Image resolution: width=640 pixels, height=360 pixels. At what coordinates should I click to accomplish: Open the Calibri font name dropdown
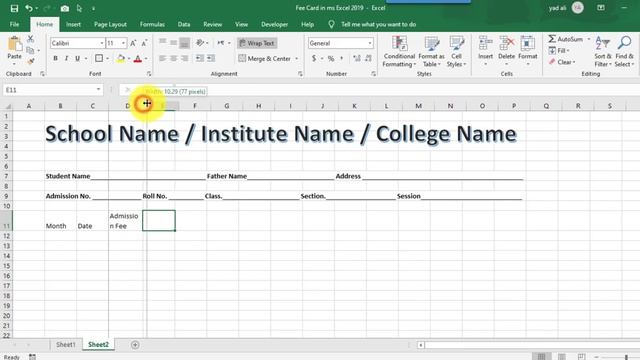tap(102, 43)
